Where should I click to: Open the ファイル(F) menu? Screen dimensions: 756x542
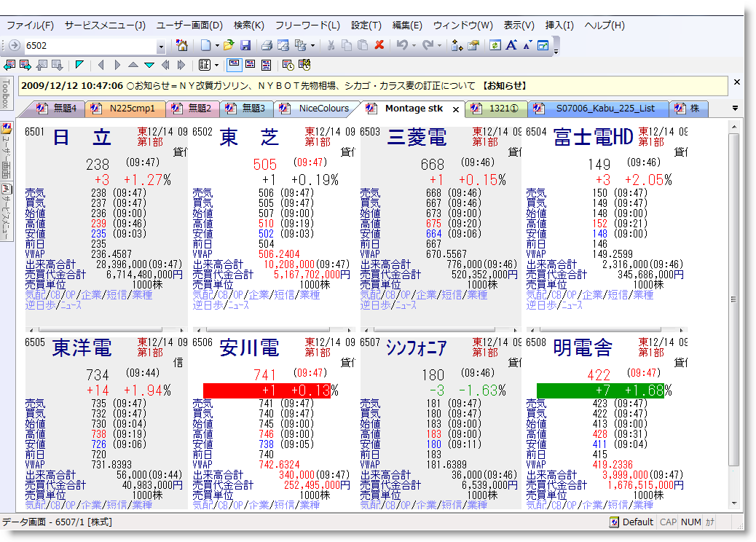[x=30, y=25]
